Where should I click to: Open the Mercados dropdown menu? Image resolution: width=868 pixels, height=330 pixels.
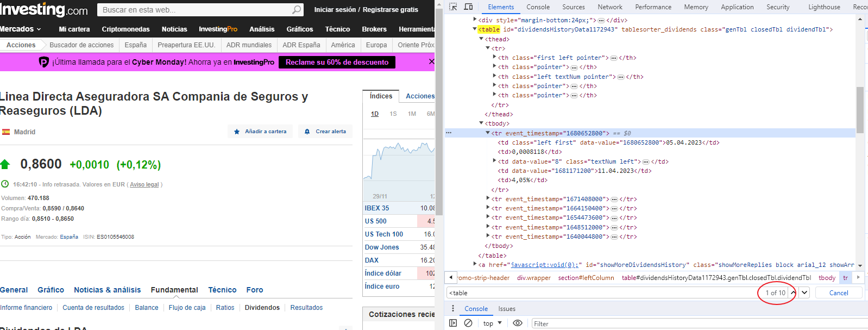pos(21,29)
